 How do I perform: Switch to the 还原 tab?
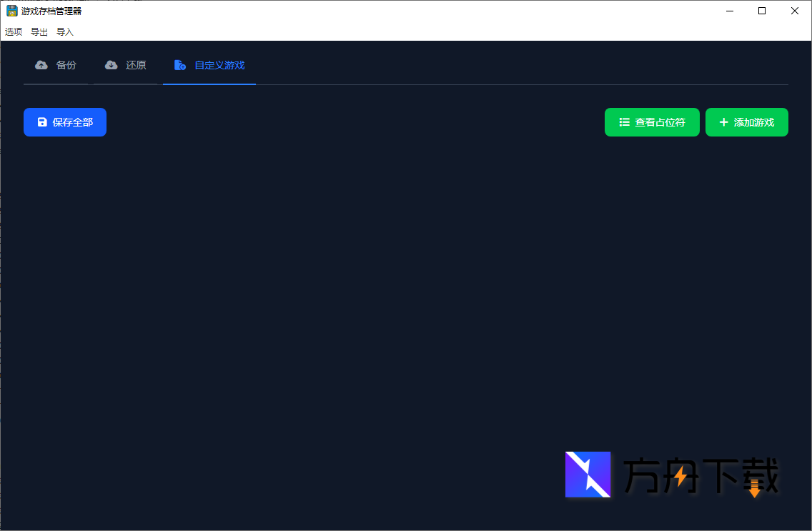(x=126, y=64)
